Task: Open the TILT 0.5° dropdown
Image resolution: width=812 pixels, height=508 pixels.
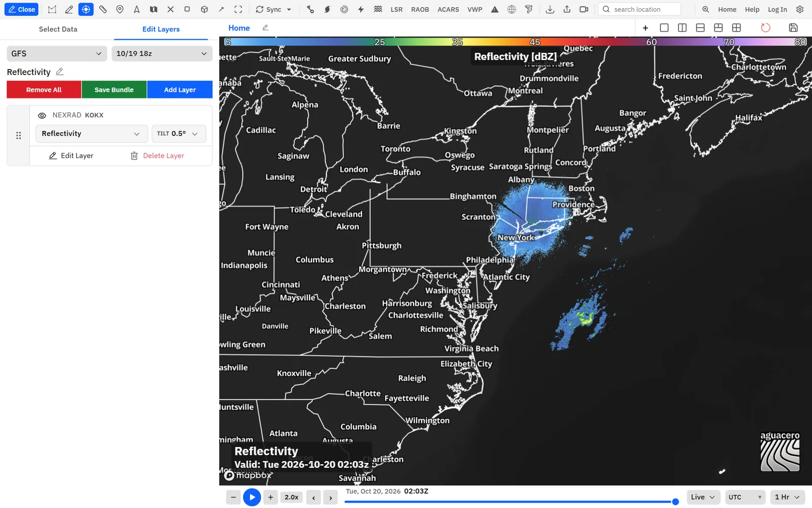Action: click(x=179, y=134)
